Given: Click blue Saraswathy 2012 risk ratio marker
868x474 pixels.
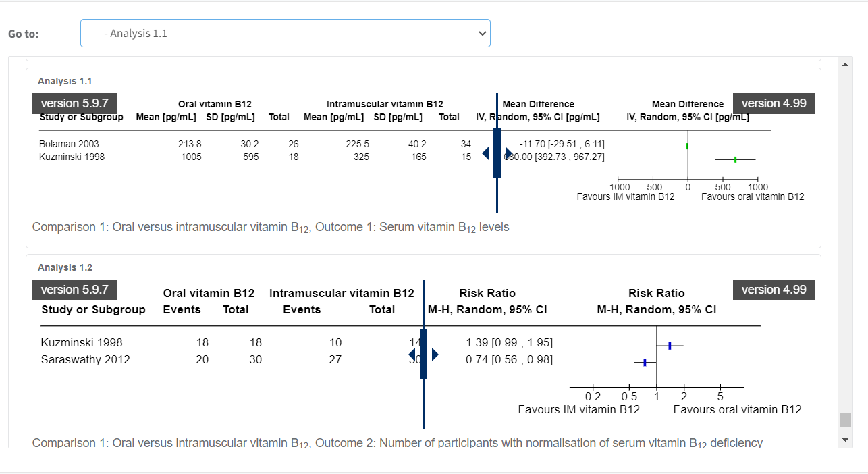Looking at the screenshot, I should click(645, 363).
